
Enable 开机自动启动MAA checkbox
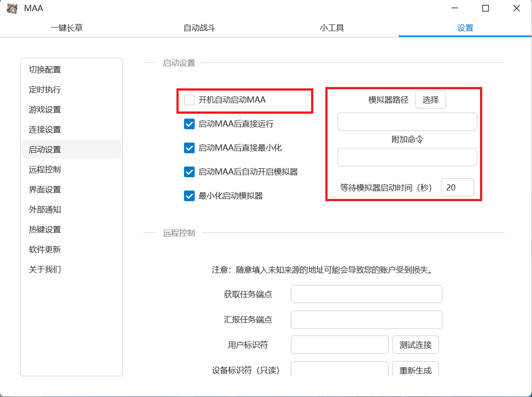(189, 100)
